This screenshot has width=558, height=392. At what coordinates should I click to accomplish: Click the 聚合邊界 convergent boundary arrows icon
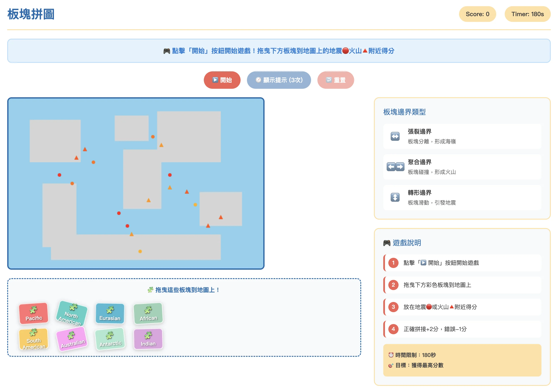[395, 167]
